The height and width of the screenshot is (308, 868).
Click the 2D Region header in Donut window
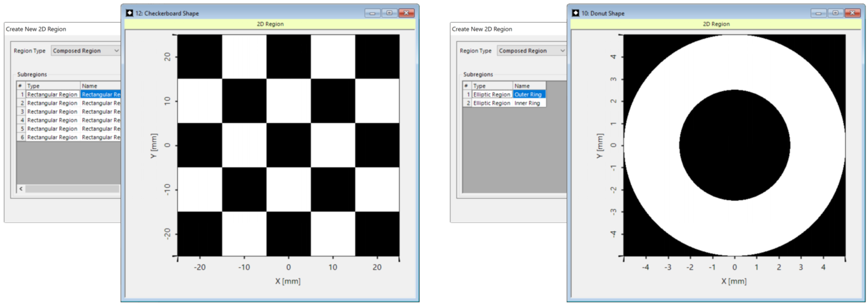(x=716, y=24)
